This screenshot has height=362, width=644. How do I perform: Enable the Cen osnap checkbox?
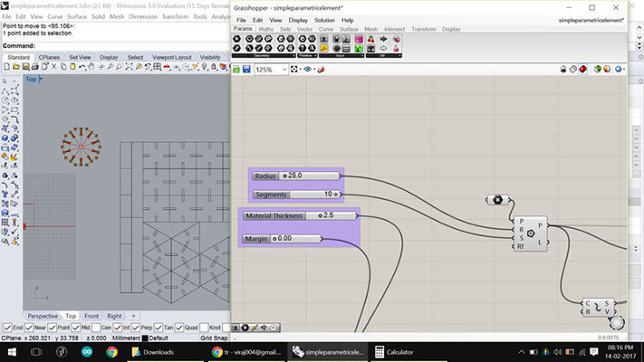pos(96,328)
